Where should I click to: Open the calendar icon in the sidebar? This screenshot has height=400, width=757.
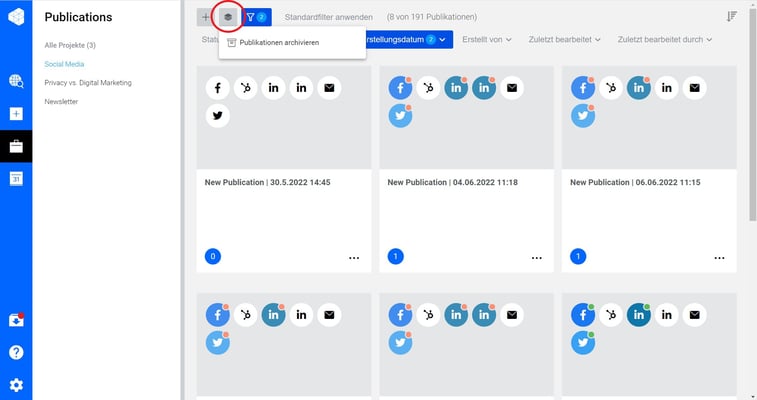(x=16, y=179)
